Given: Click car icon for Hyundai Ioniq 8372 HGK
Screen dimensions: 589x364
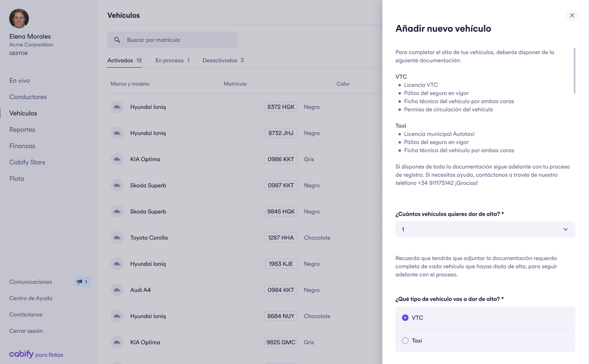Looking at the screenshot, I should (117, 107).
